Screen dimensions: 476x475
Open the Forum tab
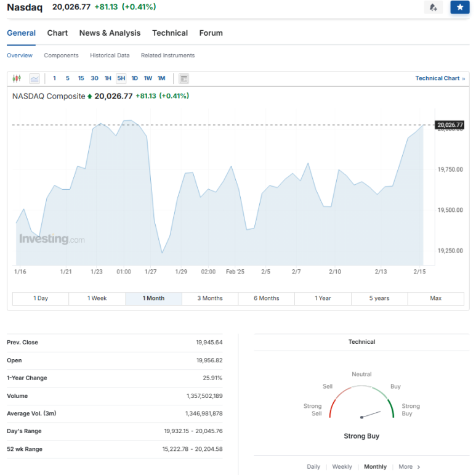pyautogui.click(x=211, y=33)
